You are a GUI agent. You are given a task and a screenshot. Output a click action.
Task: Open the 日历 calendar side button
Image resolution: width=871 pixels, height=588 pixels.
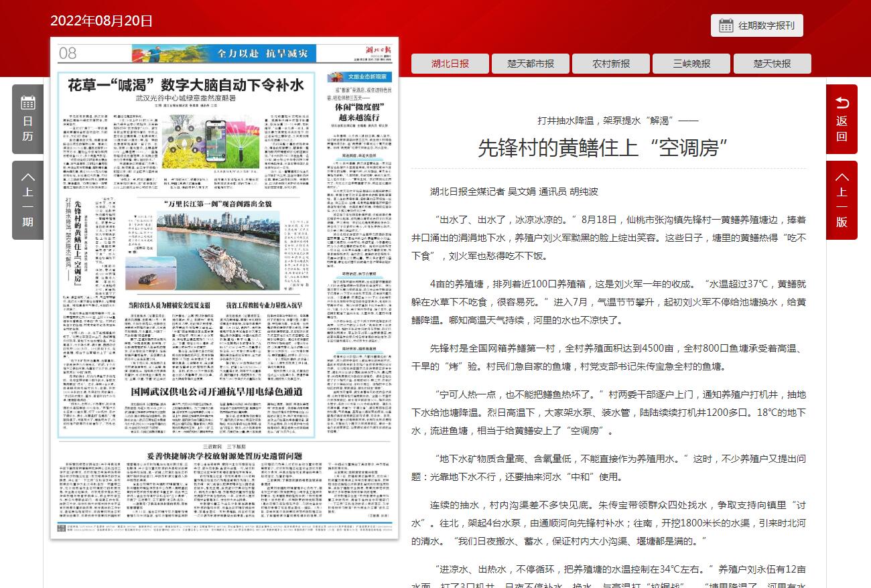(27, 119)
